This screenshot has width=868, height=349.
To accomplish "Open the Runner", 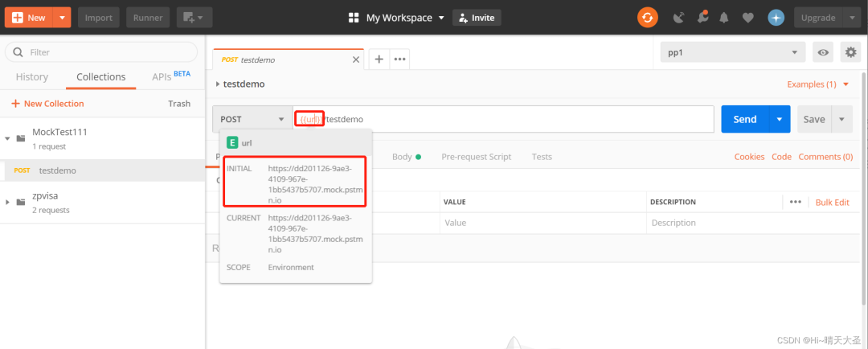I will (148, 18).
